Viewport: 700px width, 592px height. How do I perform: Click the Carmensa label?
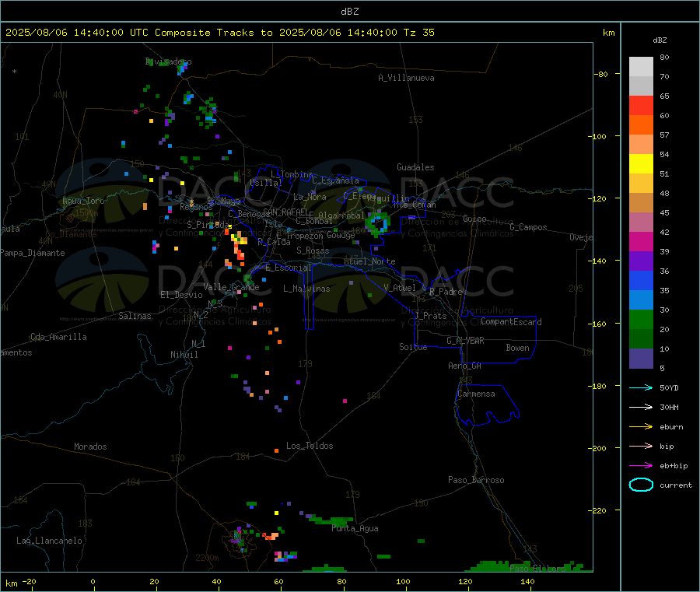pos(476,394)
